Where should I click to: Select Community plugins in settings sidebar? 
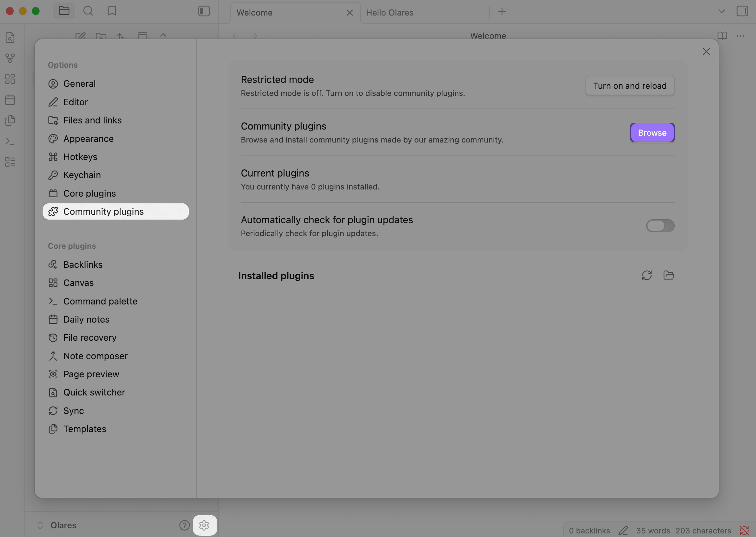(x=116, y=211)
